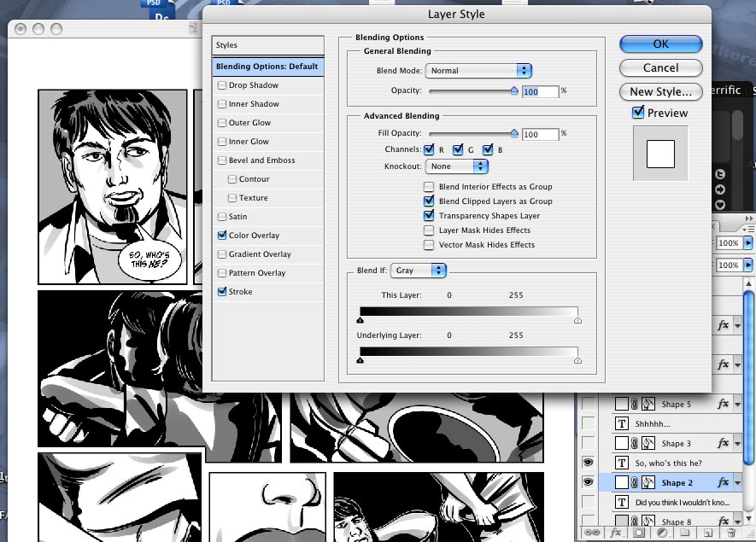Click the OK button
Image resolution: width=756 pixels, height=542 pixels.
pos(660,44)
